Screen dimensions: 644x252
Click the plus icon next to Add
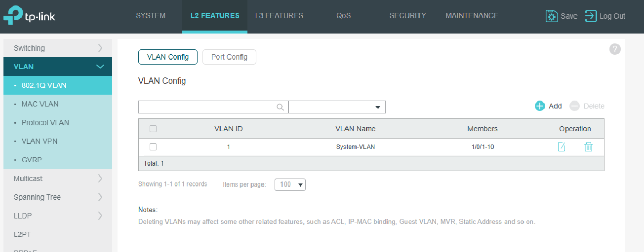click(540, 106)
